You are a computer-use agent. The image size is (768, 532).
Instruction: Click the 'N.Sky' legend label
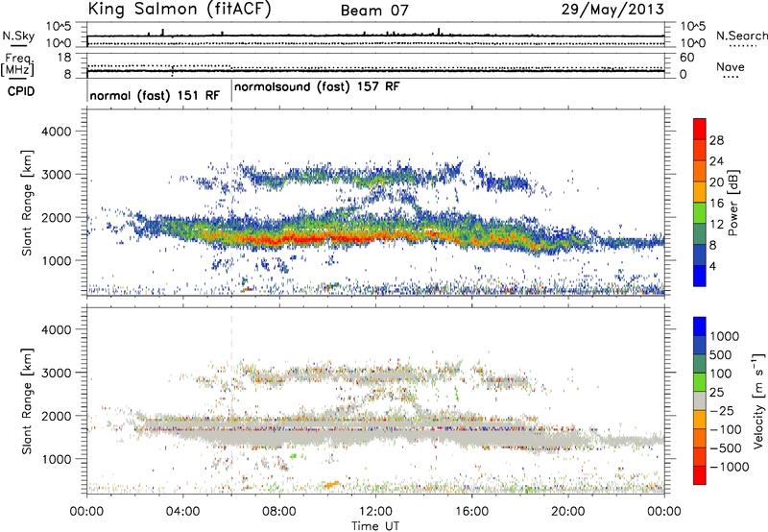18,36
